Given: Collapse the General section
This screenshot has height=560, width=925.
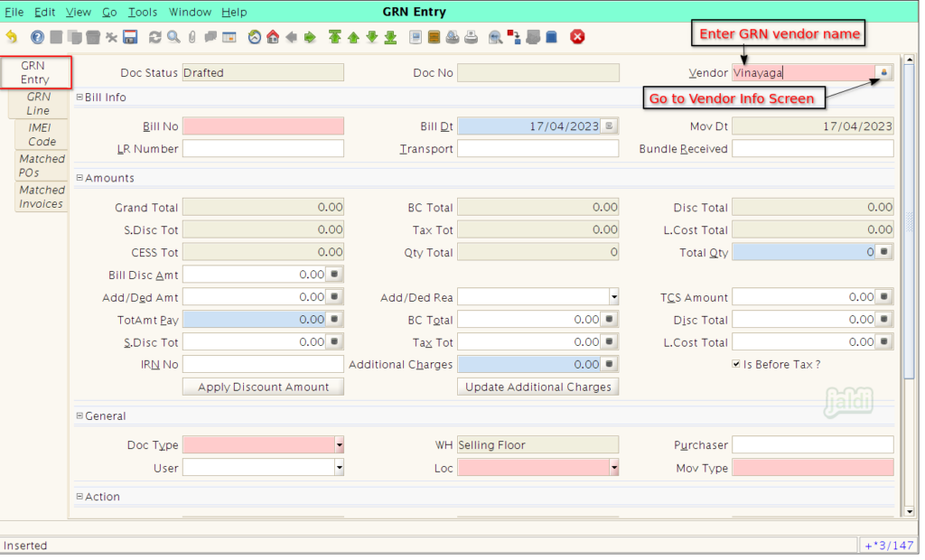Looking at the screenshot, I should point(79,416).
